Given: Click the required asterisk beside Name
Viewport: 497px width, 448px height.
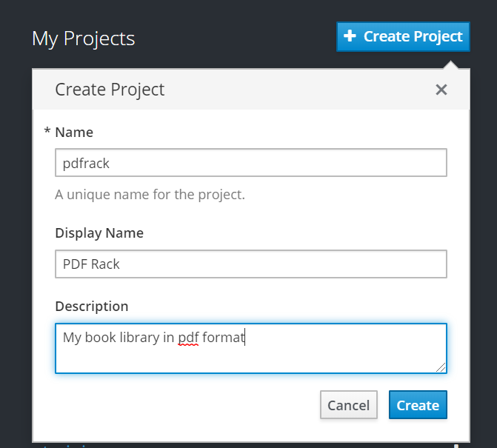Looking at the screenshot, I should 47,132.
